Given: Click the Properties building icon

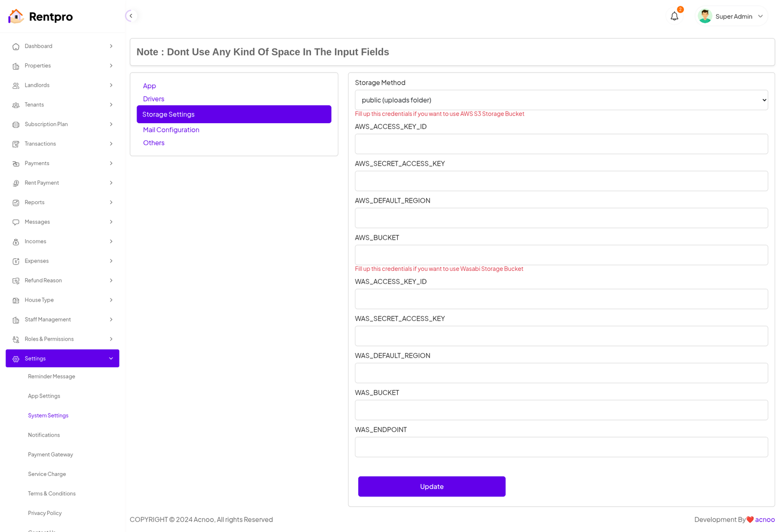Looking at the screenshot, I should 16,66.
